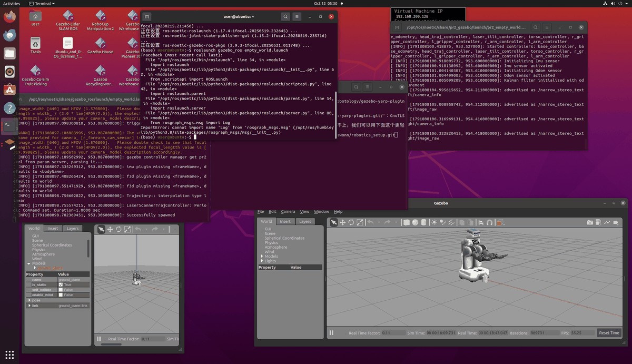Image resolution: width=632 pixels, height=364 pixels.
Task: Pause simulation in the main Gazebo window
Action: (331, 333)
